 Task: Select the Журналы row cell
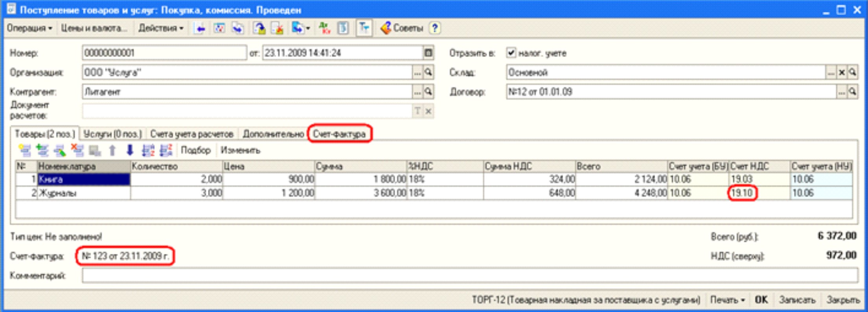(84, 193)
